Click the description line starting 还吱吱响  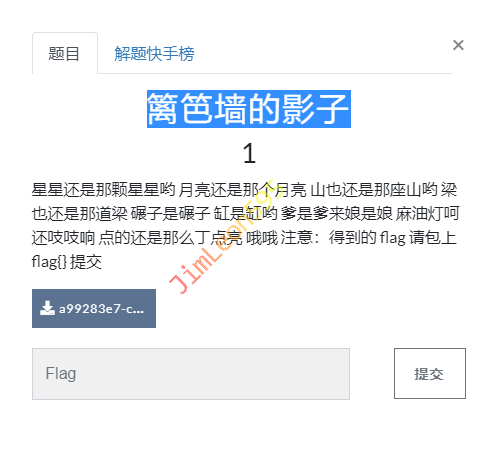[x=244, y=238]
